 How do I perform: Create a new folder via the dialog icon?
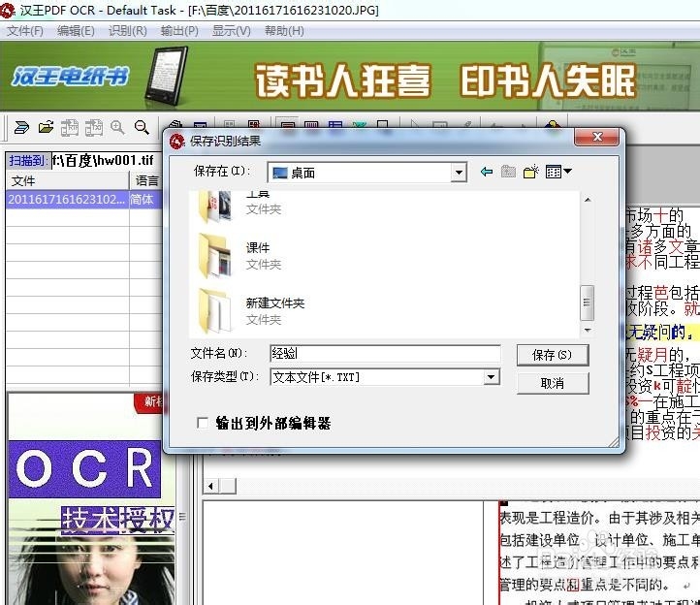(530, 172)
